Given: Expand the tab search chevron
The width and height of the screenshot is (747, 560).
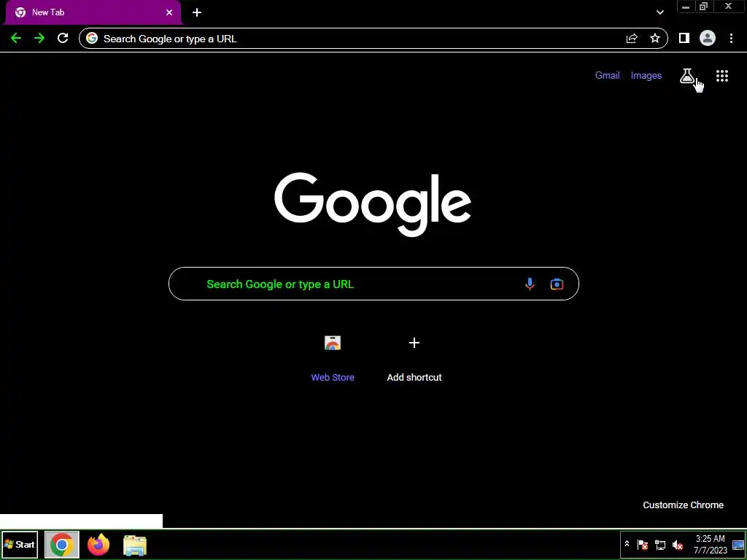Looking at the screenshot, I should tap(659, 12).
